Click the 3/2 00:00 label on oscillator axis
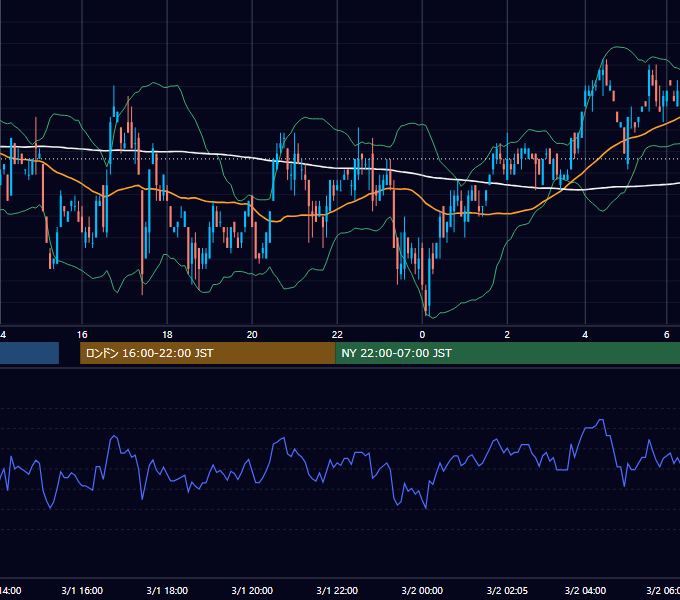This screenshot has width=680, height=600. click(422, 590)
